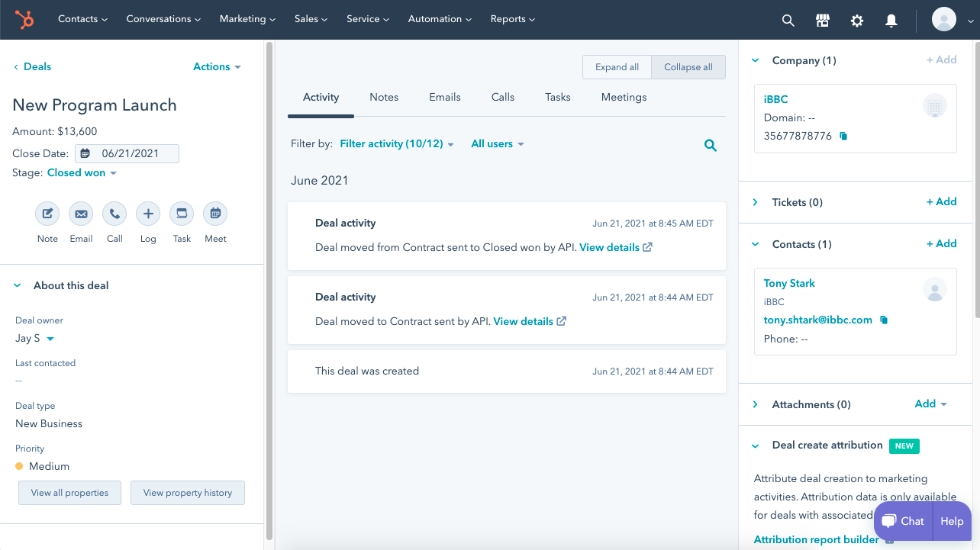Collapse the About this deal section
Screen dimensions: 980x550
click(x=18, y=285)
